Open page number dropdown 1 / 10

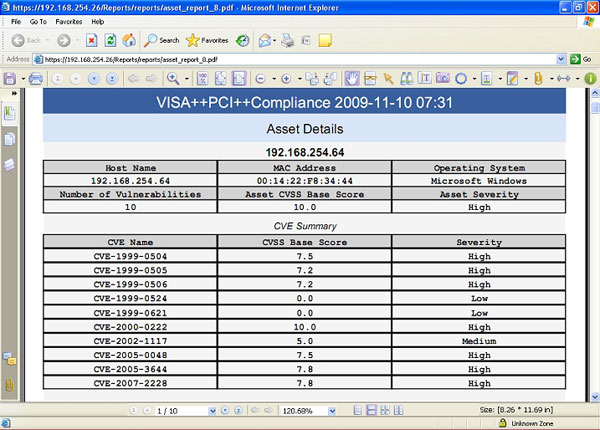[212, 411]
